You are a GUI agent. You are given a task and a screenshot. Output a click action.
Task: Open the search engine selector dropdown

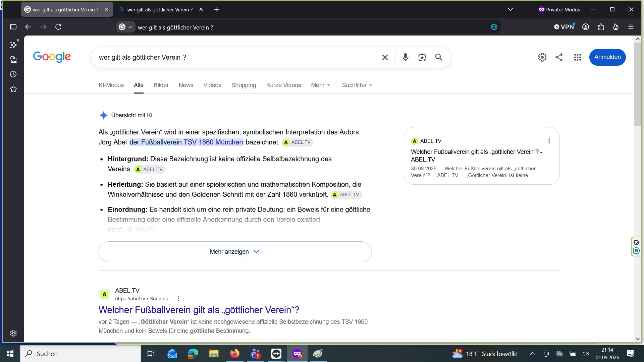[126, 27]
